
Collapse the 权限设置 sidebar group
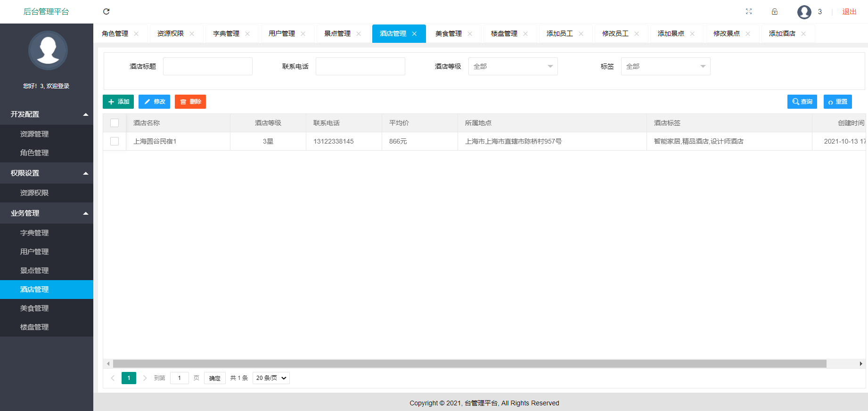(47, 173)
